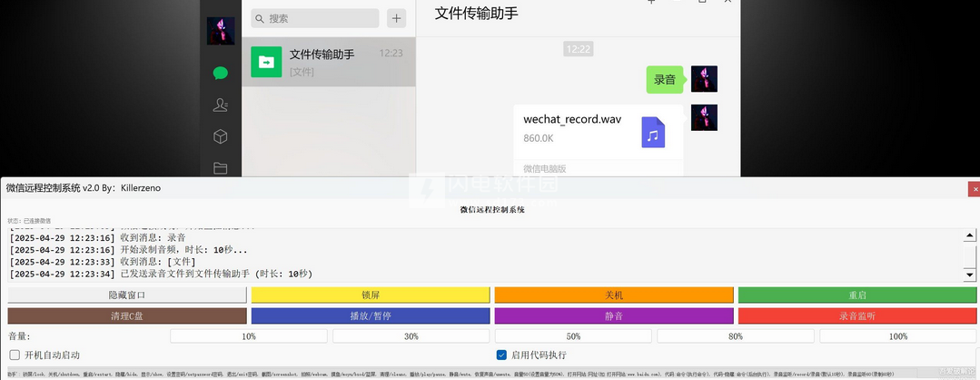Open the WeChat cube favorites icon
Screen dimensions: 980x380
(220, 136)
